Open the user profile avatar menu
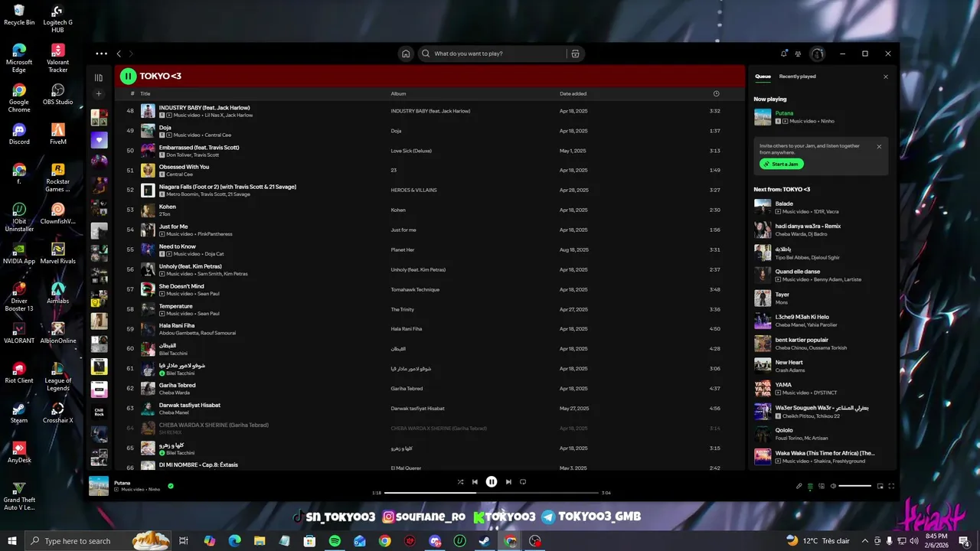 pos(817,54)
